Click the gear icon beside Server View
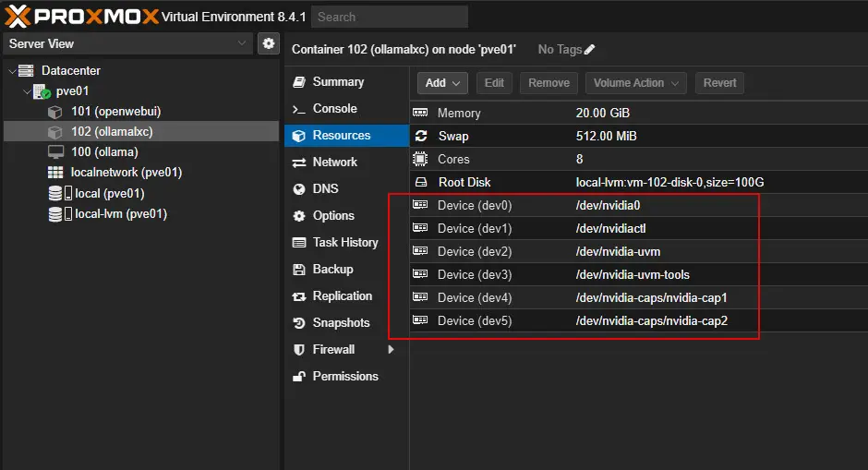 269,43
